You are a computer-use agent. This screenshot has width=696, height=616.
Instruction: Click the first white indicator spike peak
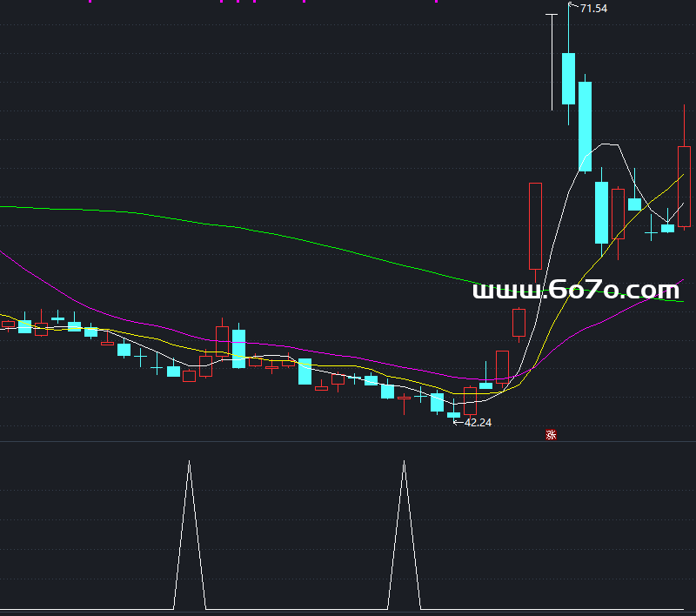(x=189, y=463)
